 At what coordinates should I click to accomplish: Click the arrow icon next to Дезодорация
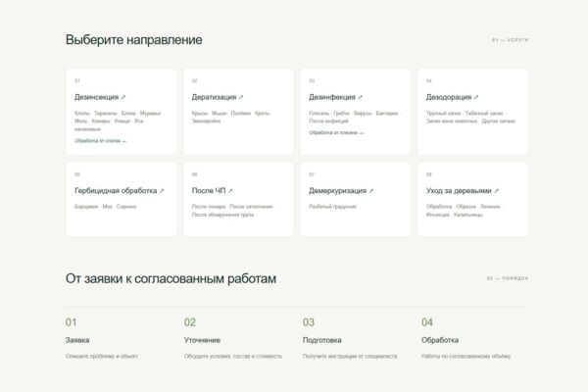click(x=476, y=97)
